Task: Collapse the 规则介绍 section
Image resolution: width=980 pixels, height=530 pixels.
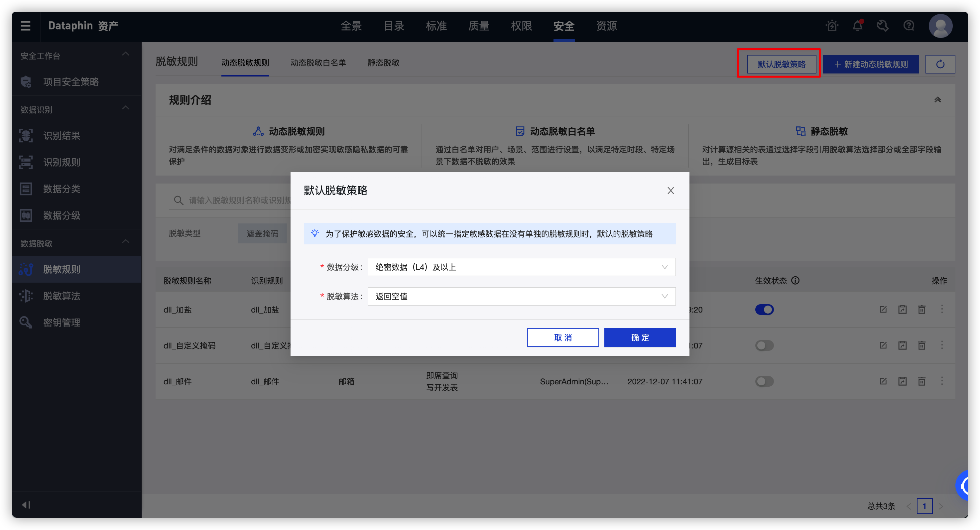Action: click(x=938, y=100)
